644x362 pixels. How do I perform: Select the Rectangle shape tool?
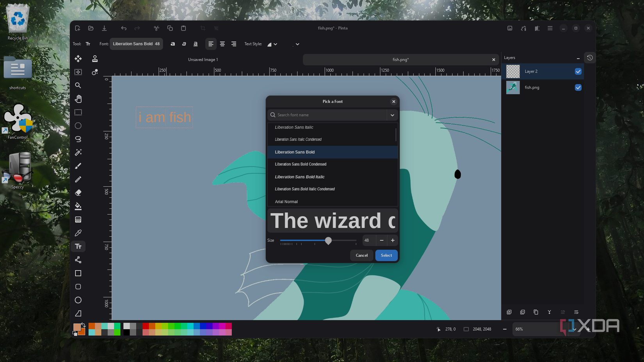coord(78,273)
